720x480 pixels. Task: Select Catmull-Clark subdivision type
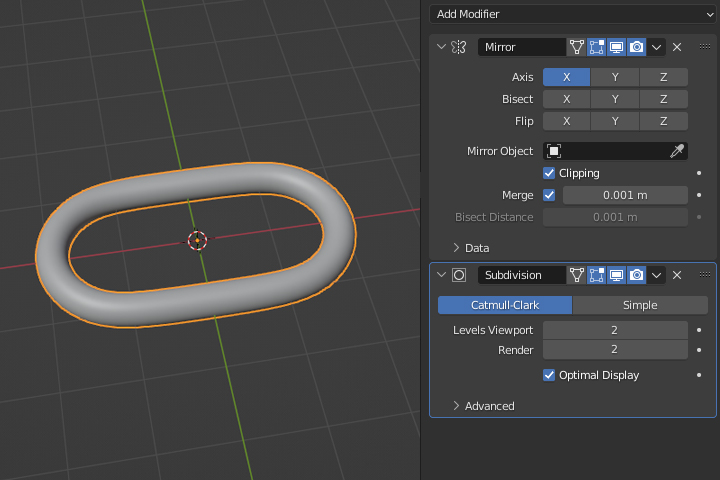pos(505,305)
